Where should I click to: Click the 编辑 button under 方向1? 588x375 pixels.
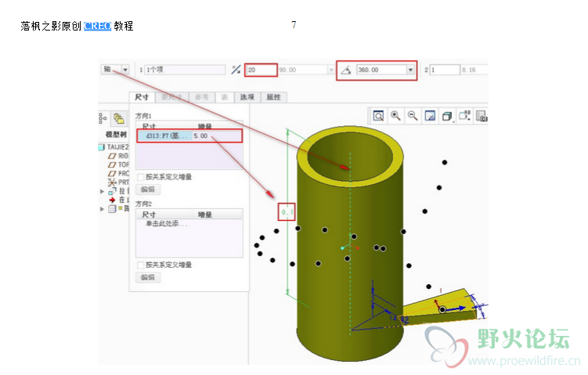[x=148, y=189]
